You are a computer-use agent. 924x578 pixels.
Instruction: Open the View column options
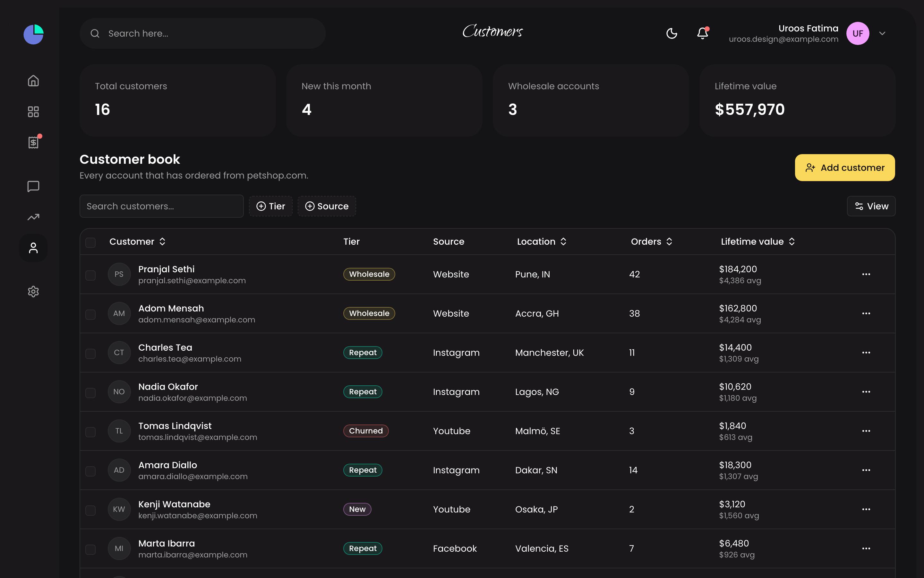click(x=871, y=206)
